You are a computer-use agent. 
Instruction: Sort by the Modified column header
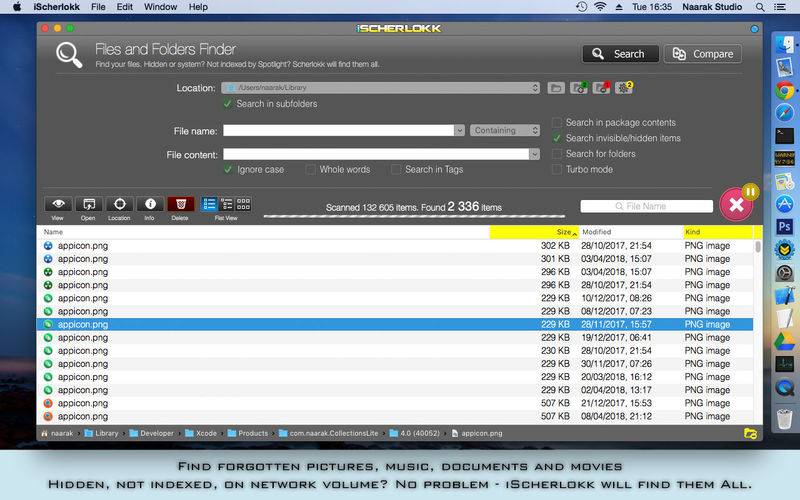click(631, 232)
